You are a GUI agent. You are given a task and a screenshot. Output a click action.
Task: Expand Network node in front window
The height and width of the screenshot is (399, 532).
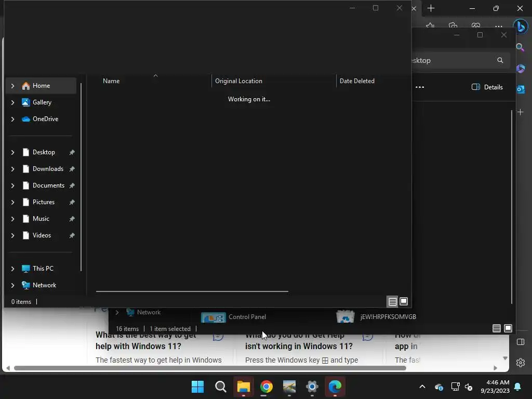(x=12, y=285)
